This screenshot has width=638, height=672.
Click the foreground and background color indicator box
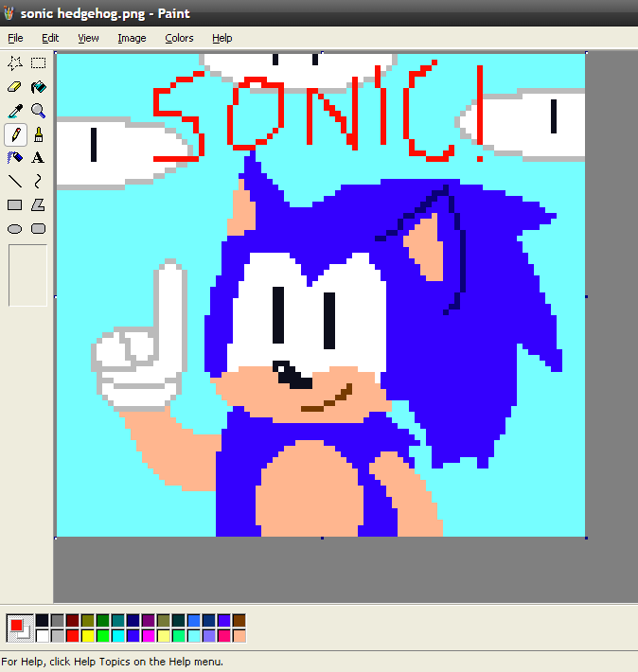(20, 628)
